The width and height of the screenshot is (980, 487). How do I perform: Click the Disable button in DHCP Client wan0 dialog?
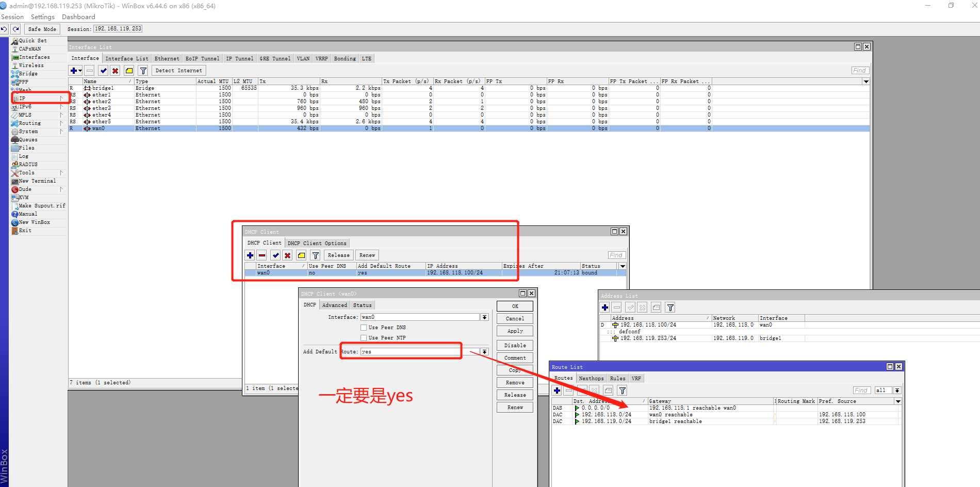coord(515,346)
